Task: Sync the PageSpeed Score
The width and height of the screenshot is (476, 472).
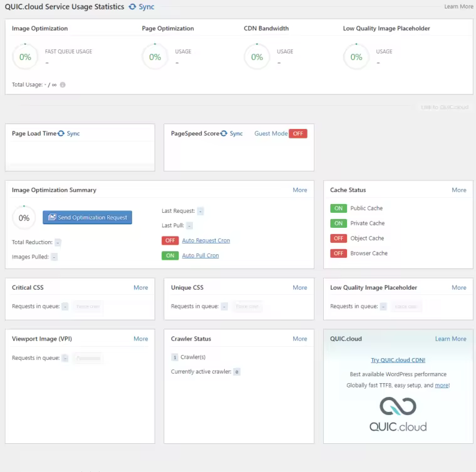Action: pos(232,133)
